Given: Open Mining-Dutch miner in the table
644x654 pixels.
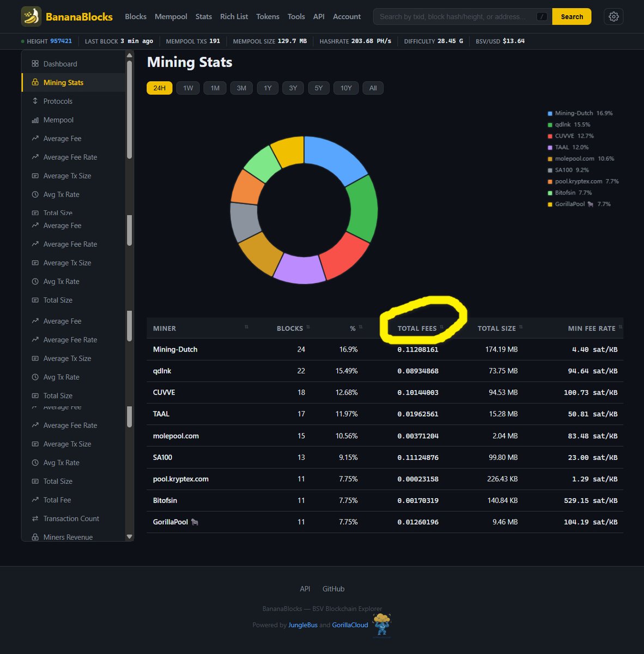Looking at the screenshot, I should (x=175, y=349).
